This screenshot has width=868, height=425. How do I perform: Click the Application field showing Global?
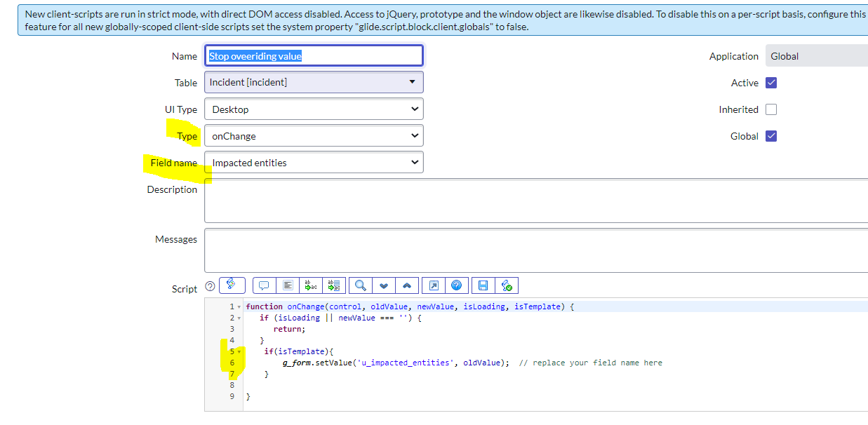[x=817, y=56]
